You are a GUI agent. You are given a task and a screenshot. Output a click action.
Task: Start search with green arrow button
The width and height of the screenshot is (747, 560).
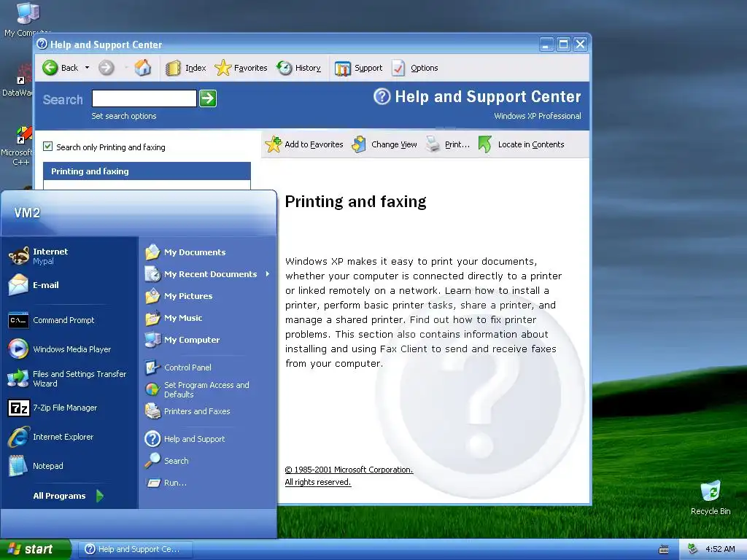[x=208, y=98]
